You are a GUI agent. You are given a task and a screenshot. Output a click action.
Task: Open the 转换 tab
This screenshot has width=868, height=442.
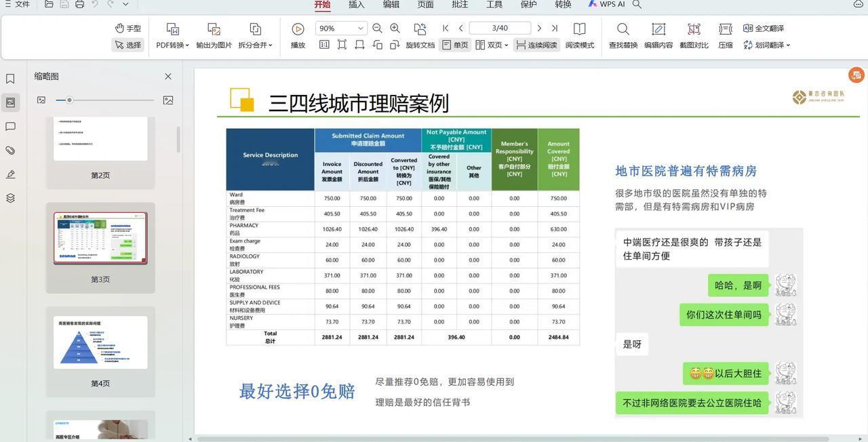tap(563, 5)
